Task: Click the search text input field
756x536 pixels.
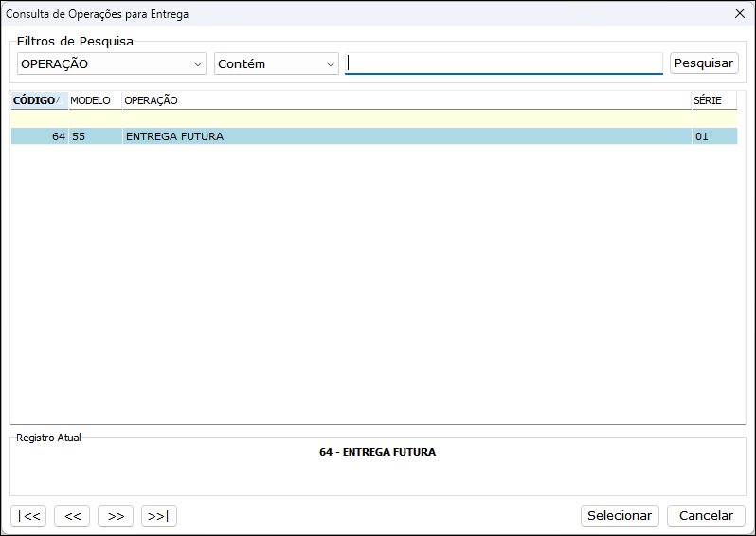Action: tap(504, 63)
